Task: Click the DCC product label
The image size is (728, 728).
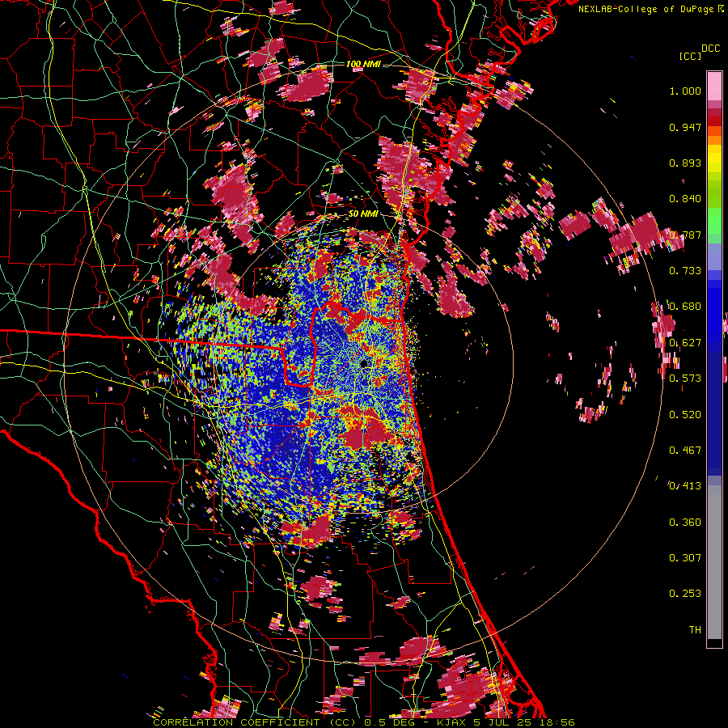Action: point(710,49)
